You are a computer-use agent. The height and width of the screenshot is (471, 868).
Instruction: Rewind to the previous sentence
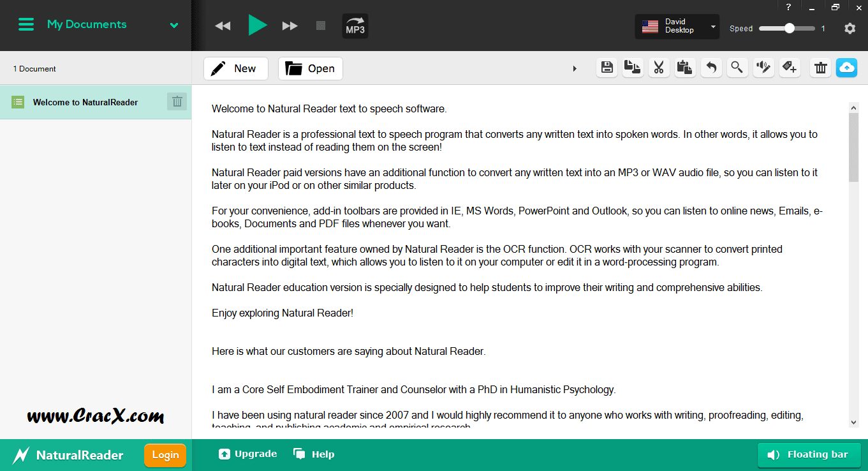pos(223,26)
